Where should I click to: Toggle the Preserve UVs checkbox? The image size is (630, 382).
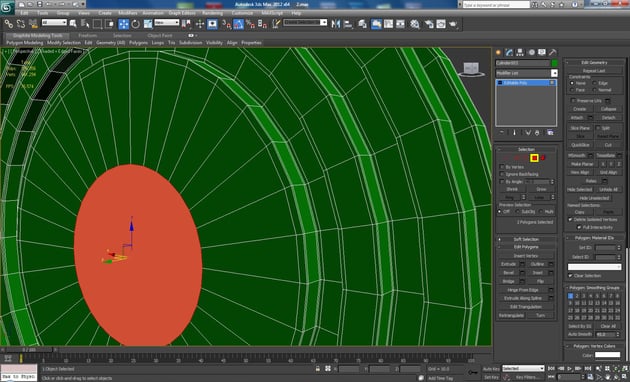tap(573, 100)
